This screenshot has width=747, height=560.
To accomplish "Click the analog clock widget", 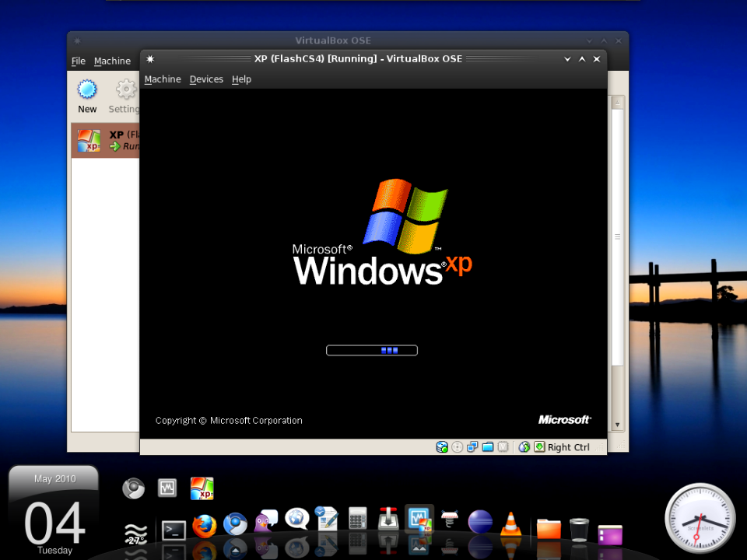I will tap(700, 519).
